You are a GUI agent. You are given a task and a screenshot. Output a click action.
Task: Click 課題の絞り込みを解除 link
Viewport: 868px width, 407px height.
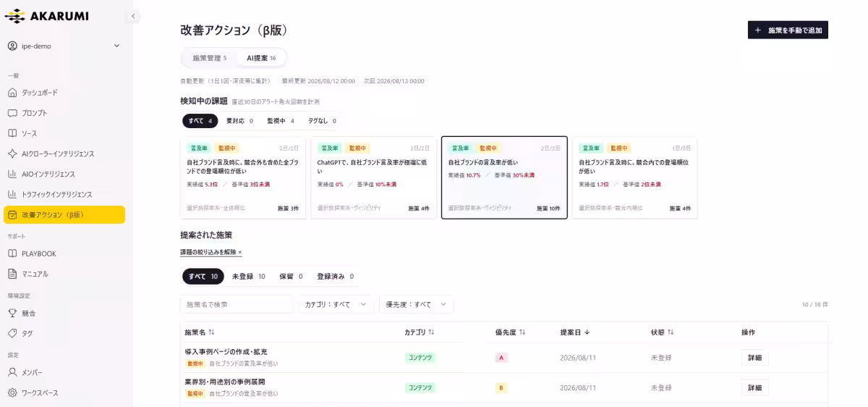pos(210,252)
